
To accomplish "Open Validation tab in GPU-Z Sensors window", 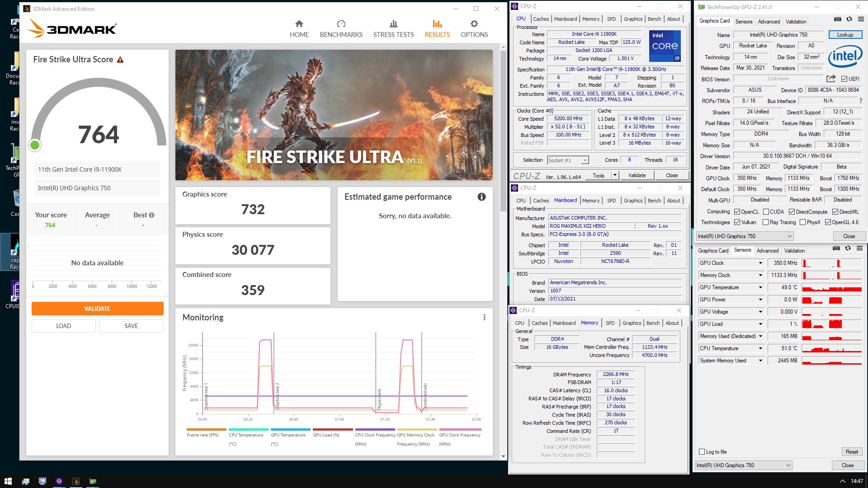I will (794, 251).
